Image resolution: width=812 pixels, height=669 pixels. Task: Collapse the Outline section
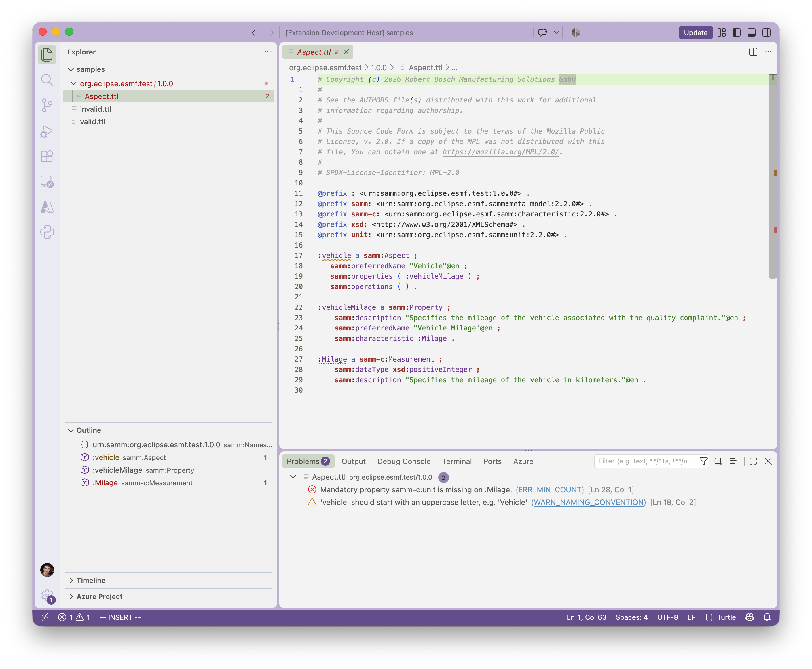click(71, 430)
